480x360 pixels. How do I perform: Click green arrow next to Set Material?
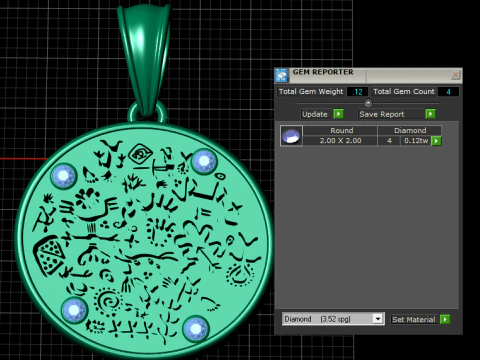click(x=445, y=319)
